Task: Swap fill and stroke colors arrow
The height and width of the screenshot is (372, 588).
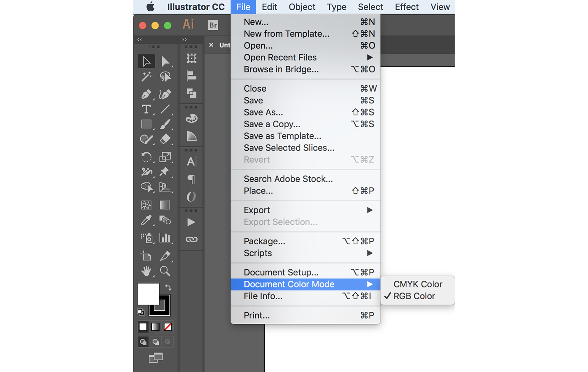Action: pyautogui.click(x=168, y=287)
